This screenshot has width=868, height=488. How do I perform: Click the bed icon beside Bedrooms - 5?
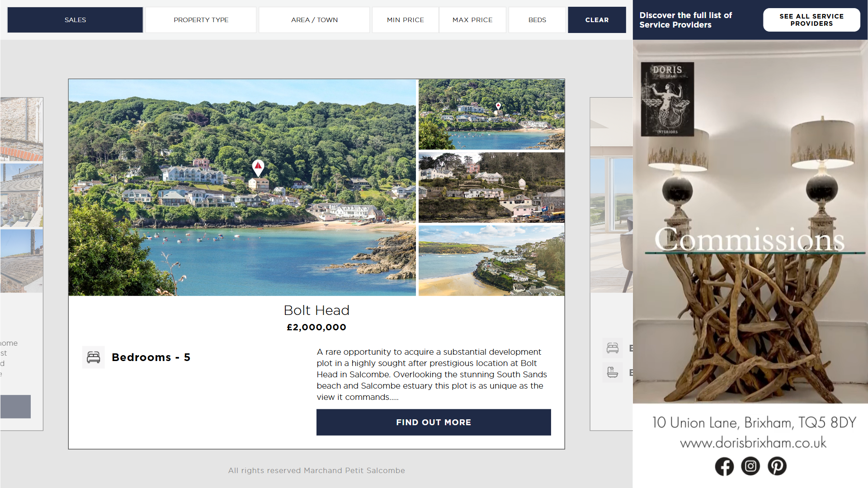pos(94,357)
